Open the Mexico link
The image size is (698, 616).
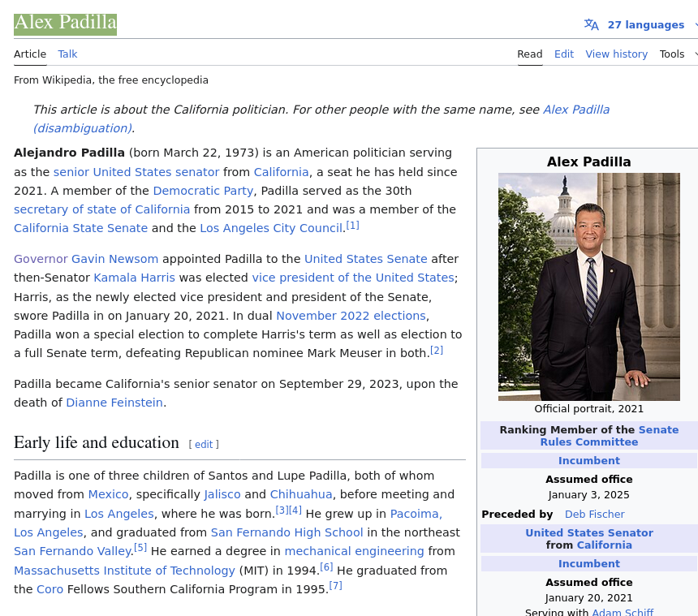pyautogui.click(x=108, y=494)
